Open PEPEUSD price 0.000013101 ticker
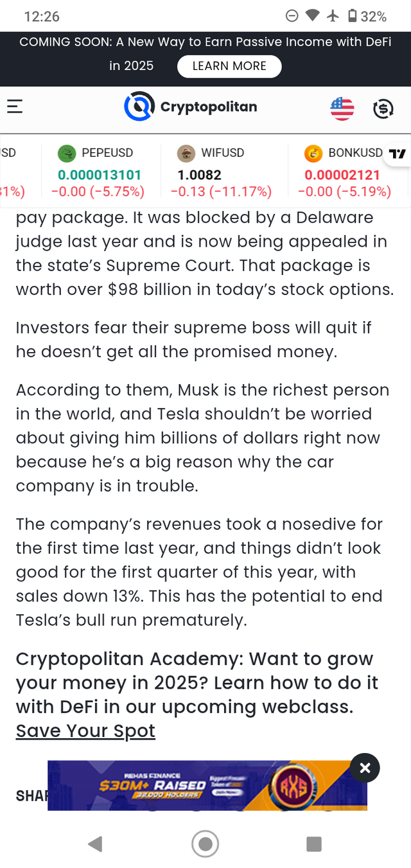411x868 pixels. point(100,175)
